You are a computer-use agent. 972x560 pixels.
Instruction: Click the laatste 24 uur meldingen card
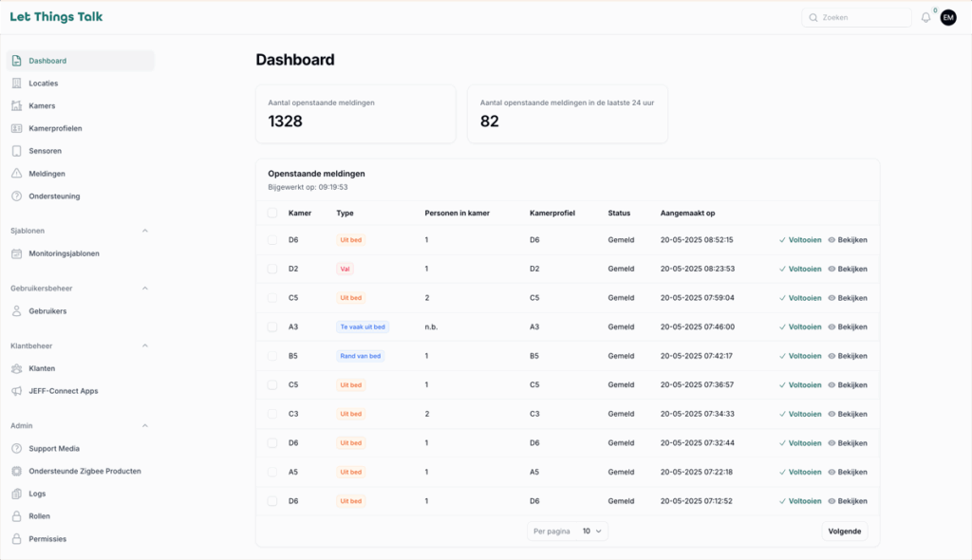[x=568, y=114]
